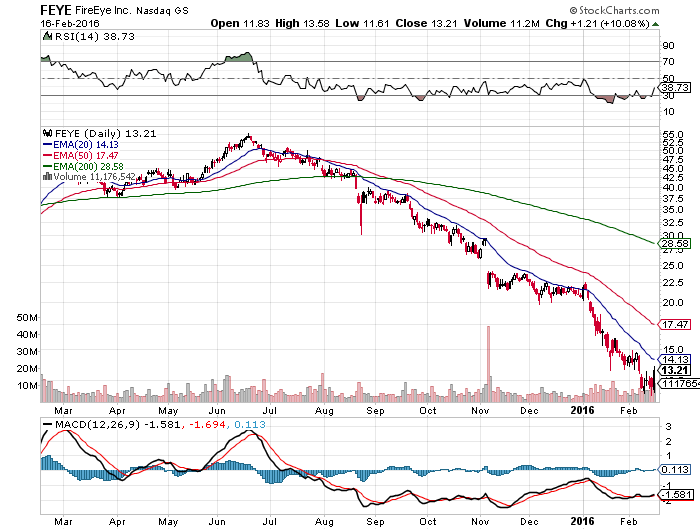
Task: Click the RSI(14) indicator icon
Action: click(x=47, y=36)
